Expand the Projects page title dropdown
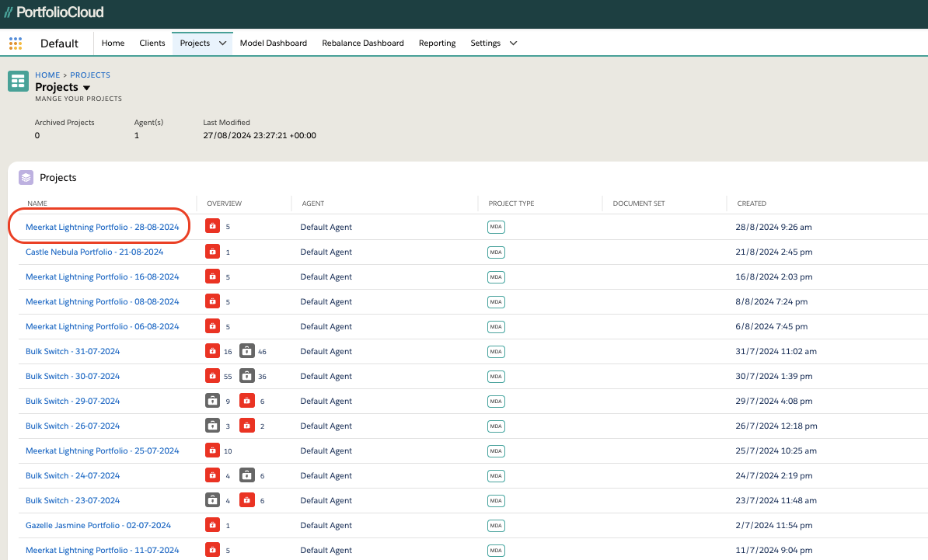This screenshot has height=560, width=928. pyautogui.click(x=86, y=87)
